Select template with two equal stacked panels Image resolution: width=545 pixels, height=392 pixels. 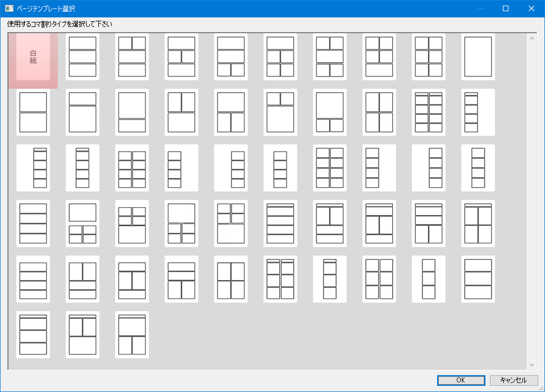click(33, 112)
